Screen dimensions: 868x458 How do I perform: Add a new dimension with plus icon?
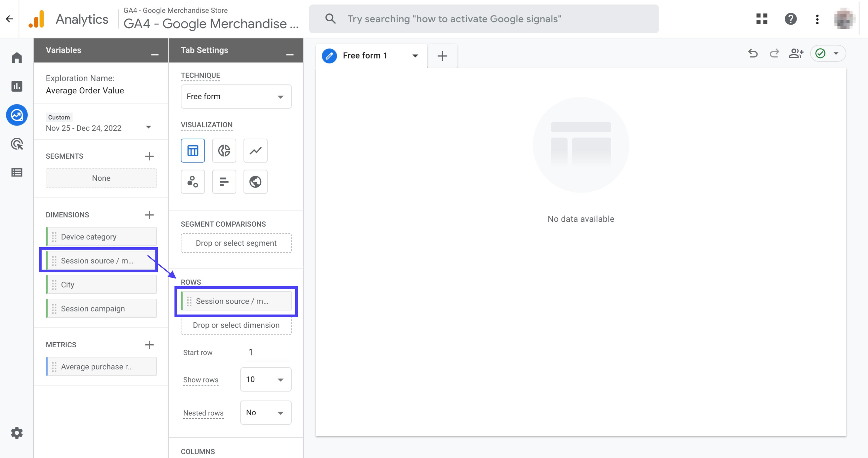click(x=149, y=215)
